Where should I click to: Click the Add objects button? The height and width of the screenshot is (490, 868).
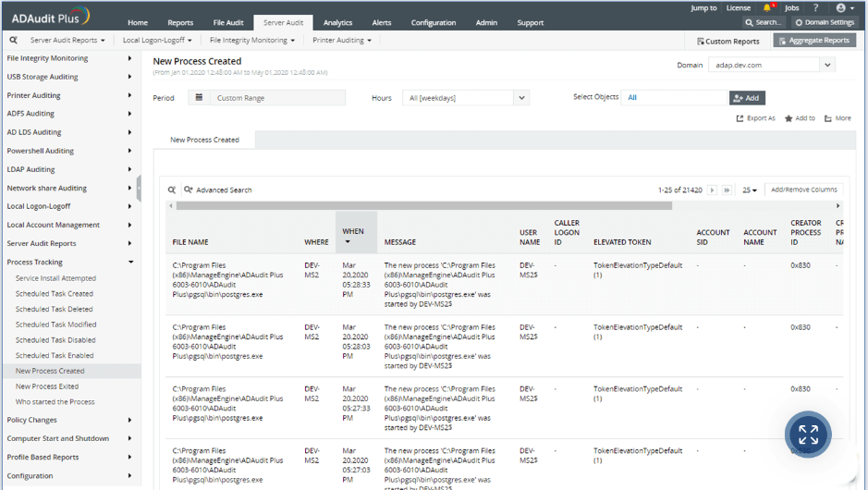pyautogui.click(x=747, y=98)
